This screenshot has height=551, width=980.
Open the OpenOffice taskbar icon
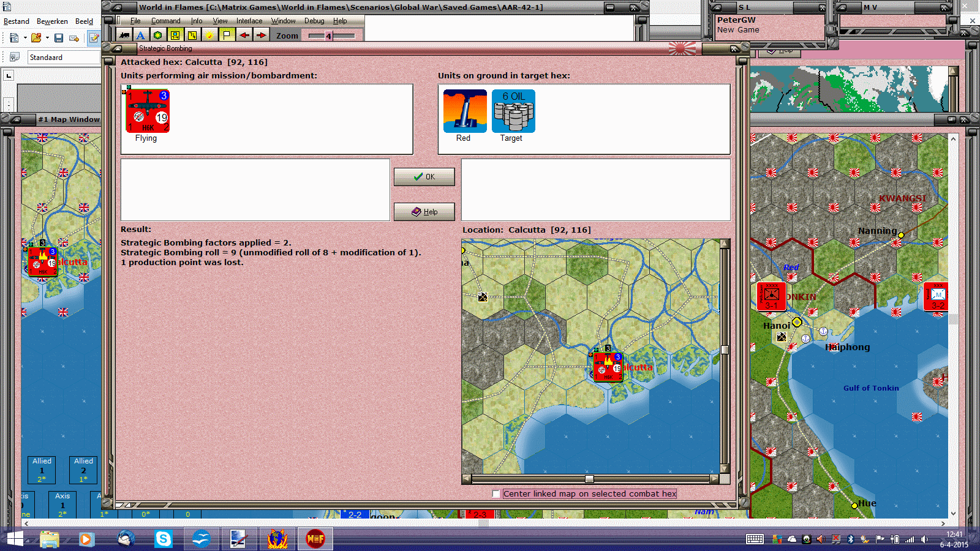[x=201, y=539]
